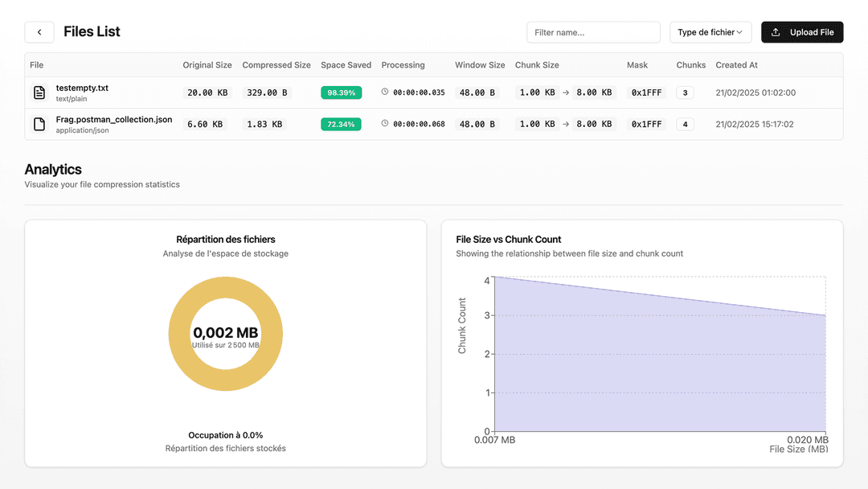Click the chunk size arrow for Frag.postman_collection.json
Image resolution: width=868 pixels, height=489 pixels.
[566, 124]
